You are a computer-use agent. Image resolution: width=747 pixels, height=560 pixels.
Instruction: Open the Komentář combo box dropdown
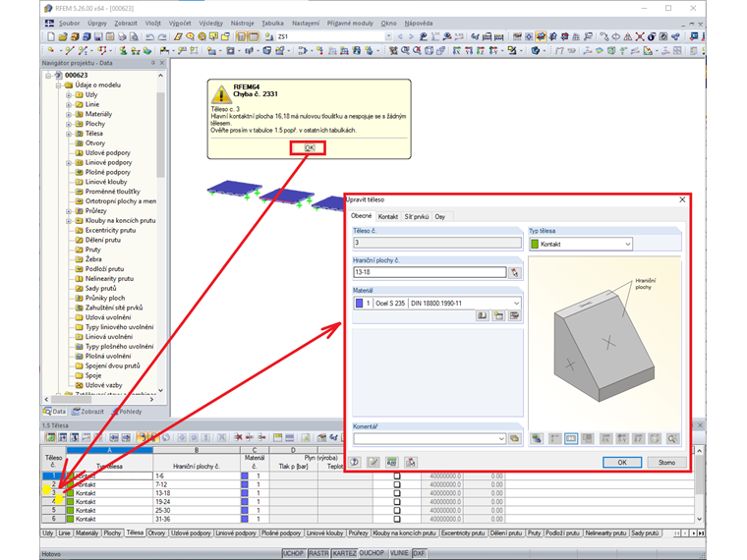tap(501, 438)
